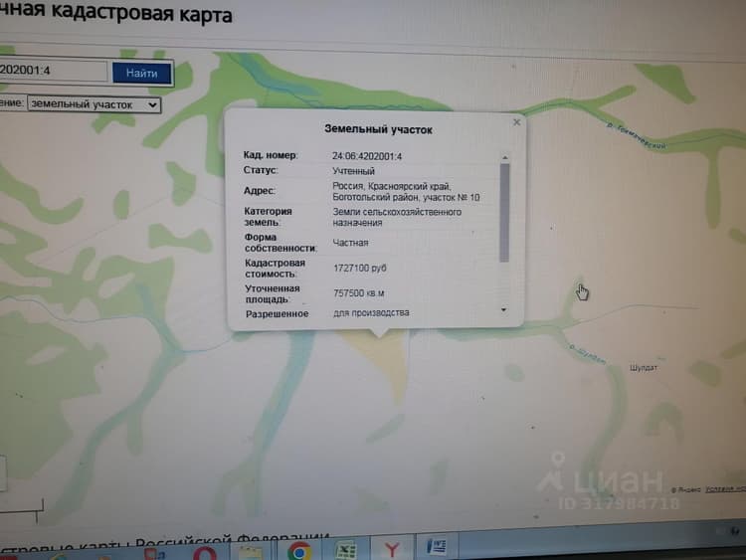Click the Кадастровая стоимость value 1727100 руб
The image size is (746, 560).
tap(360, 269)
